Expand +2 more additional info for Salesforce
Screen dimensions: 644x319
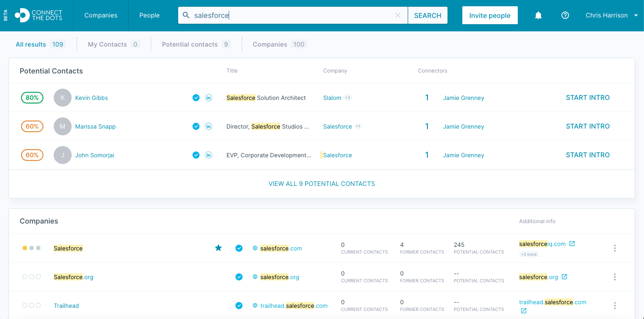(529, 254)
